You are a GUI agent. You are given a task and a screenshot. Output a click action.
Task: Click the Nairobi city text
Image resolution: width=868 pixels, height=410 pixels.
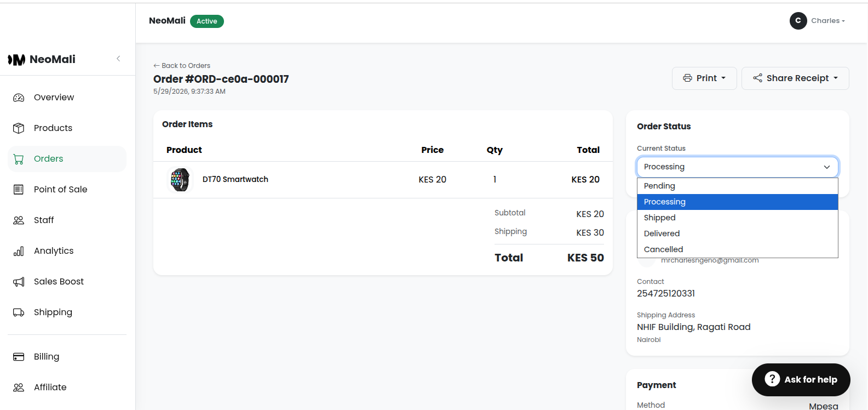click(x=649, y=340)
